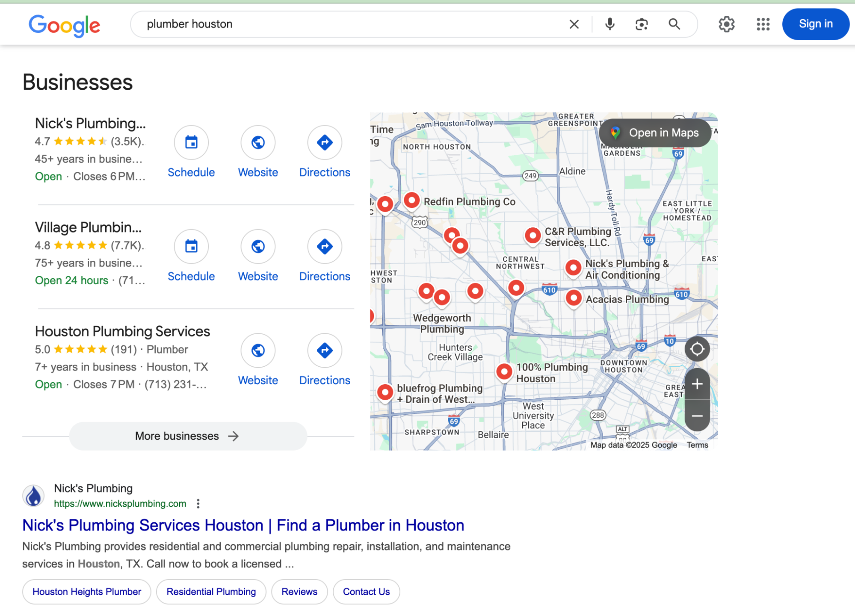Sign in to Google
Screen dimensions: 855x616
coord(815,24)
